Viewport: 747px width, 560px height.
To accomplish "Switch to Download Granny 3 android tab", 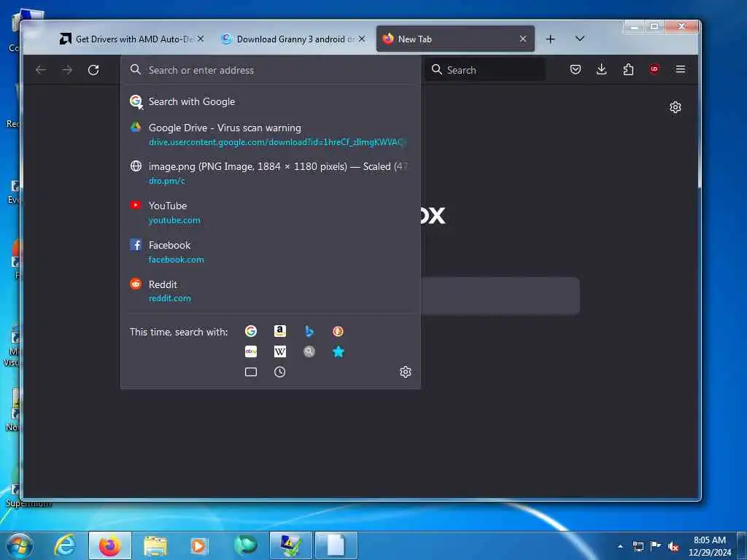I will (x=293, y=39).
